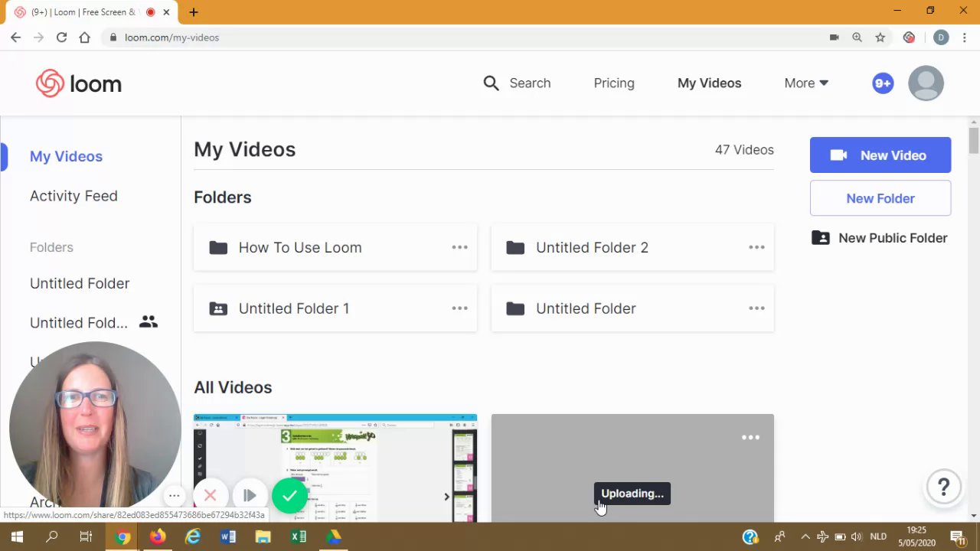
Task: Open the Search magnifier in header
Action: (x=491, y=83)
